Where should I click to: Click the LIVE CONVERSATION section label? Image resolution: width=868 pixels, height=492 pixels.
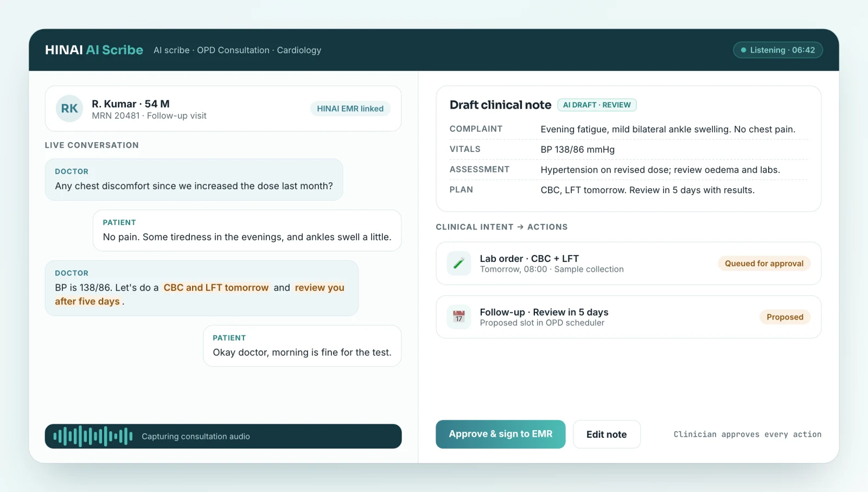point(92,145)
